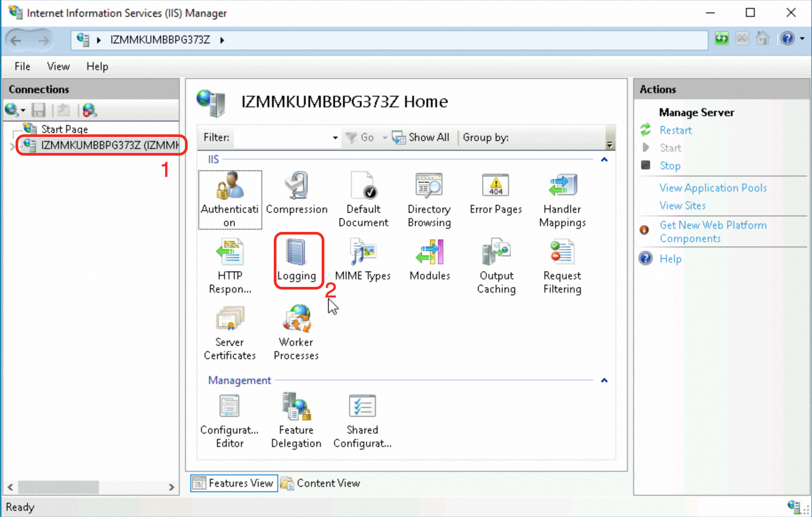Open the Logging feature
The image size is (812, 517).
point(296,260)
